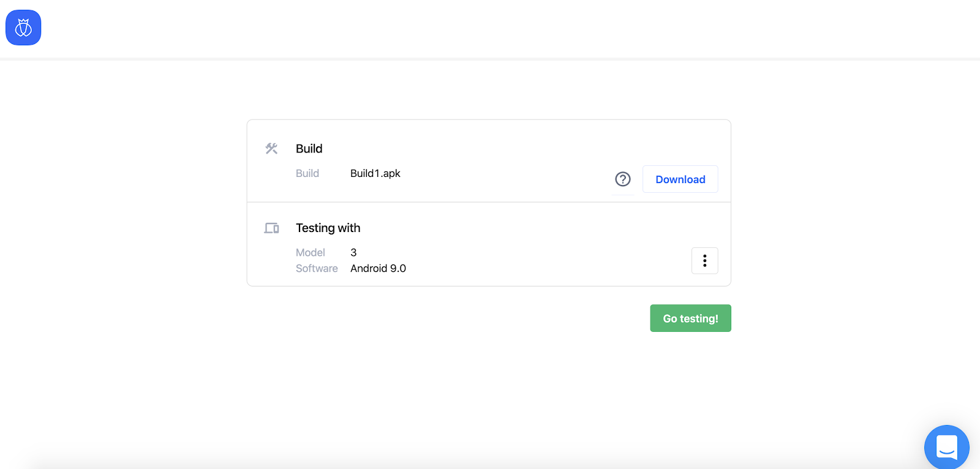Click the Testing with section header
The width and height of the screenshot is (980, 469).
click(328, 227)
